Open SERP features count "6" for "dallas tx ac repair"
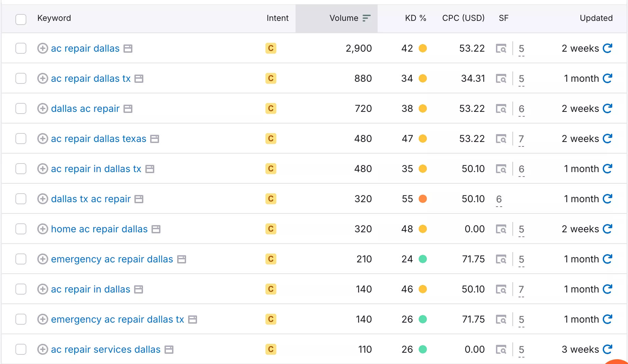 (x=499, y=199)
